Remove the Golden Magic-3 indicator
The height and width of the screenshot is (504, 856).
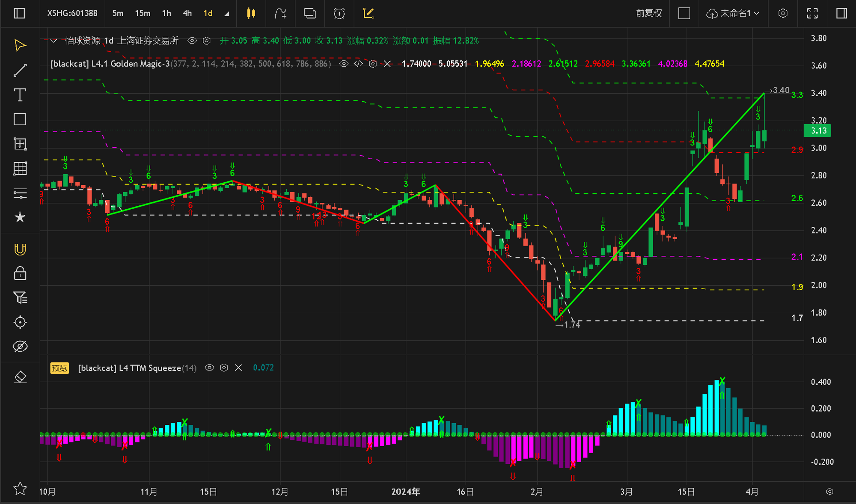tap(387, 64)
